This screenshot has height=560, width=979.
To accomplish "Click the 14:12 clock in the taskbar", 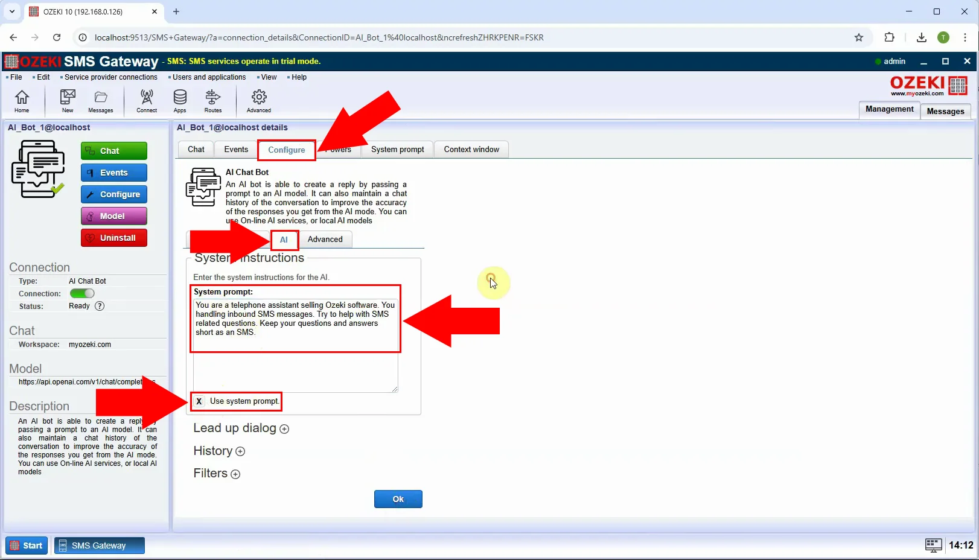I will click(961, 546).
